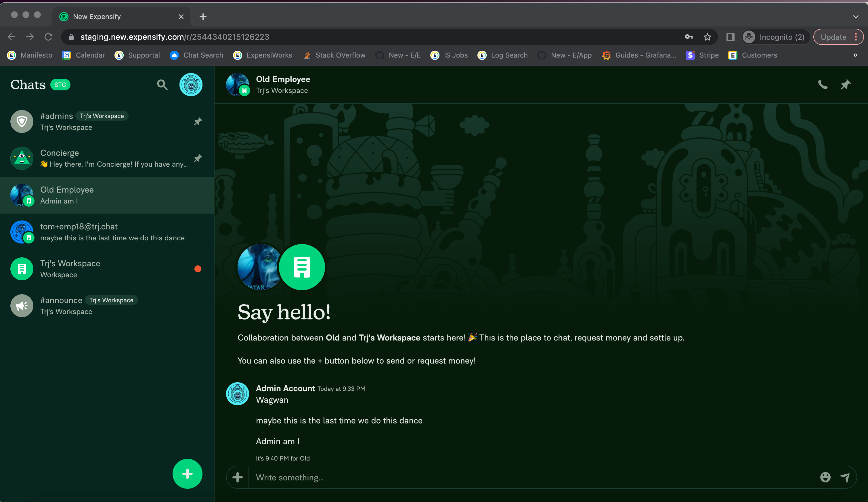The image size is (868, 502).
Task: Click the large Avatar profile picture
Action: pyautogui.click(x=260, y=267)
